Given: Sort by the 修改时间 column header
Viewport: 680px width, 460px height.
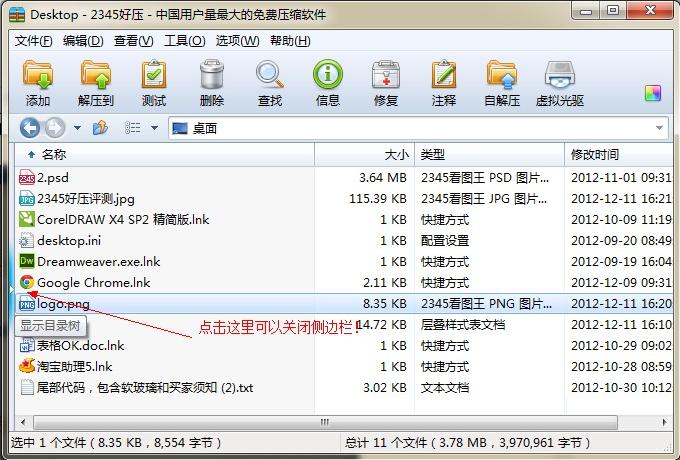Looking at the screenshot, I should point(619,155).
